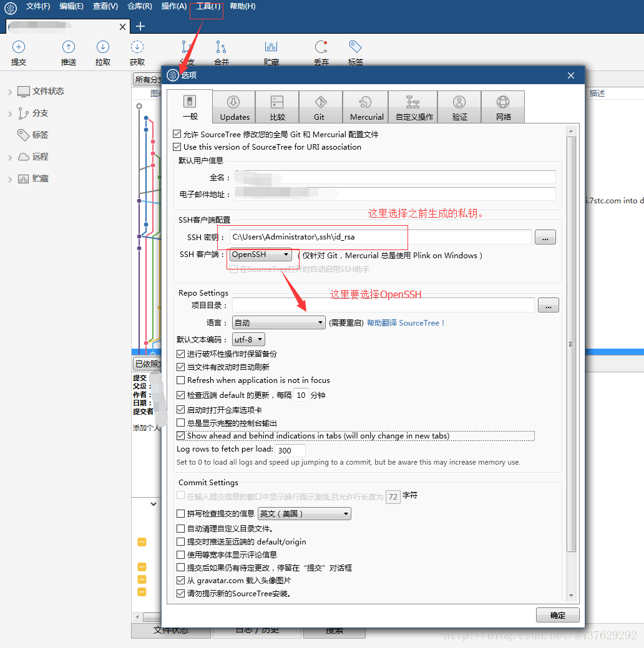Image resolution: width=644 pixels, height=648 pixels.
Task: Select the 一般 (General) options tab
Action: tap(190, 107)
